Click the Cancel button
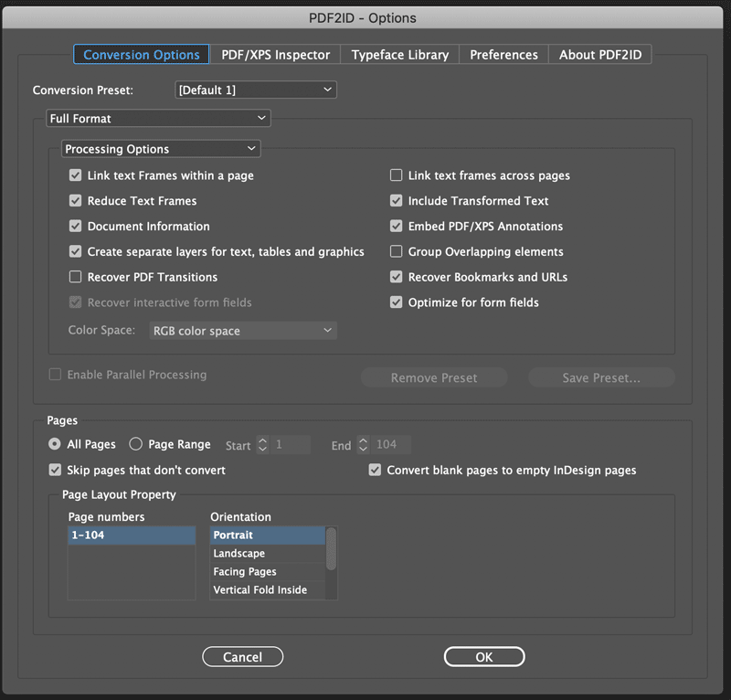Viewport: 731px width, 700px height. pyautogui.click(x=242, y=657)
